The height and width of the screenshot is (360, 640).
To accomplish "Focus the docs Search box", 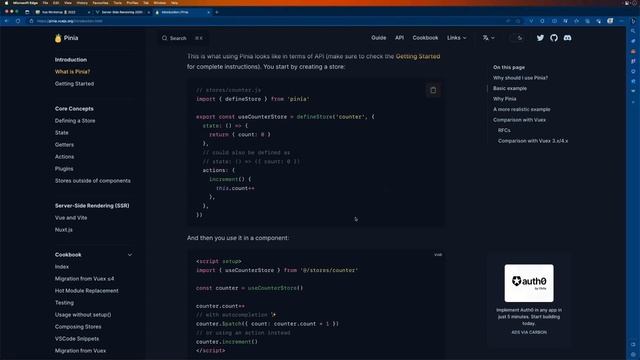I will 183,38.
